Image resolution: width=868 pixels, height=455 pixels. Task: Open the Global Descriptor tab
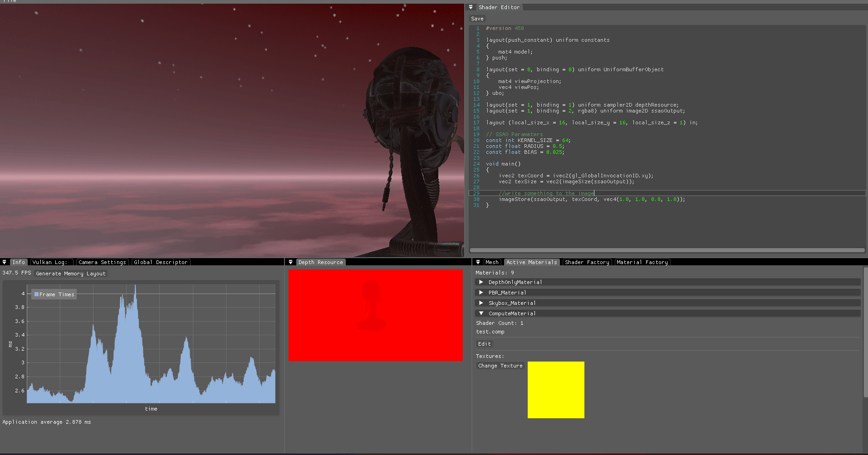click(x=161, y=262)
